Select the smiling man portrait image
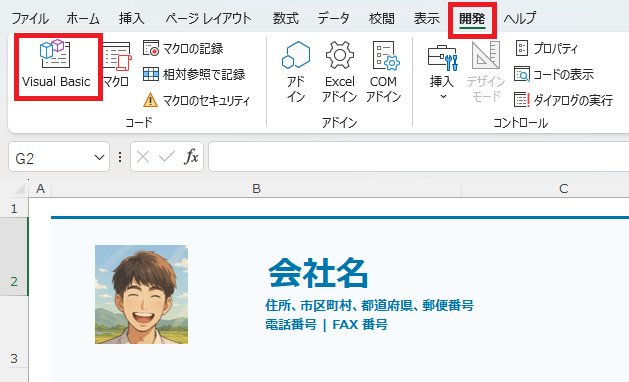 [x=141, y=295]
